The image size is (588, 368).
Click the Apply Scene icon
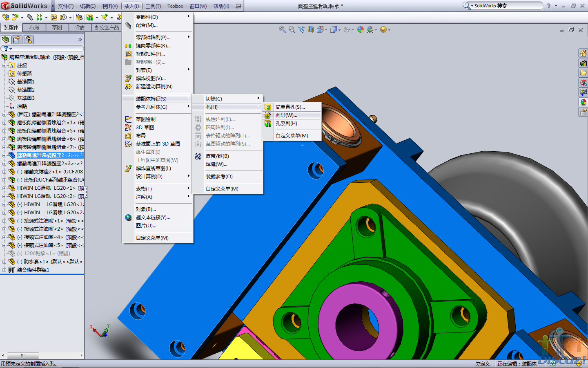pos(370,29)
